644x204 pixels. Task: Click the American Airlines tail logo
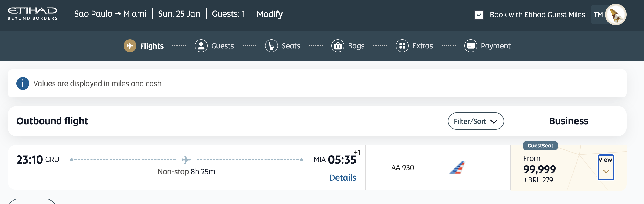point(457,167)
